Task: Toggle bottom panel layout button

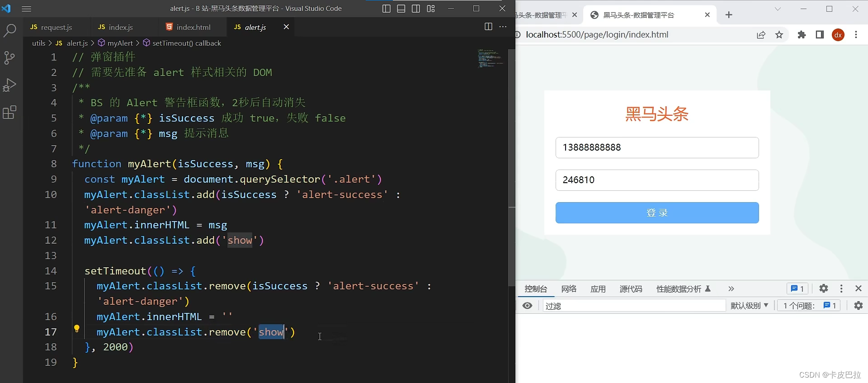Action: click(401, 9)
